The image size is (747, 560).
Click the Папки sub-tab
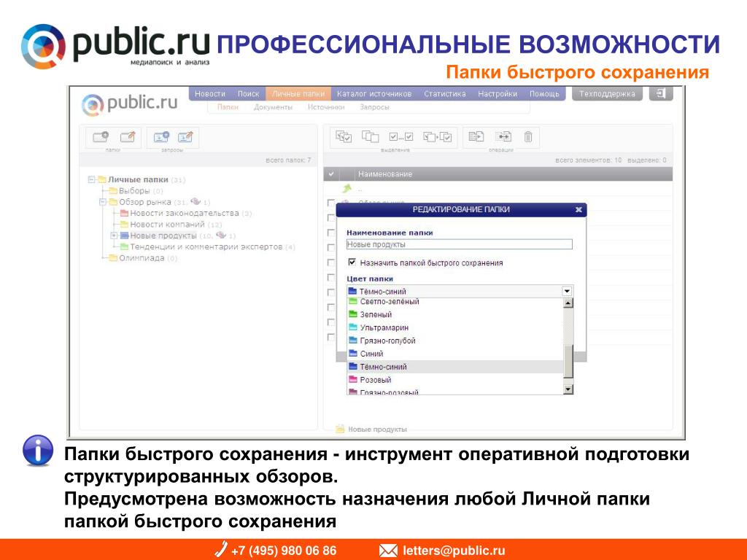pos(228,107)
